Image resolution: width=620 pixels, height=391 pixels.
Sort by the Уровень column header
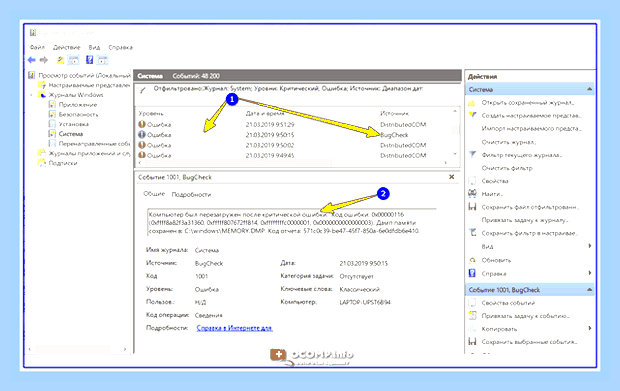pyautogui.click(x=151, y=113)
